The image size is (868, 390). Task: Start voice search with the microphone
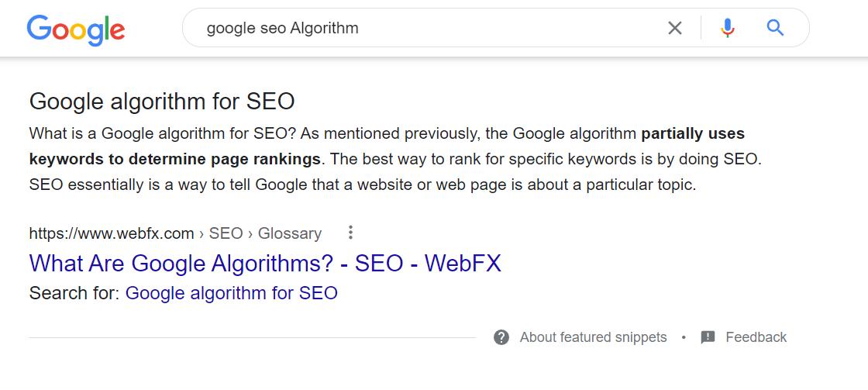[x=727, y=29]
